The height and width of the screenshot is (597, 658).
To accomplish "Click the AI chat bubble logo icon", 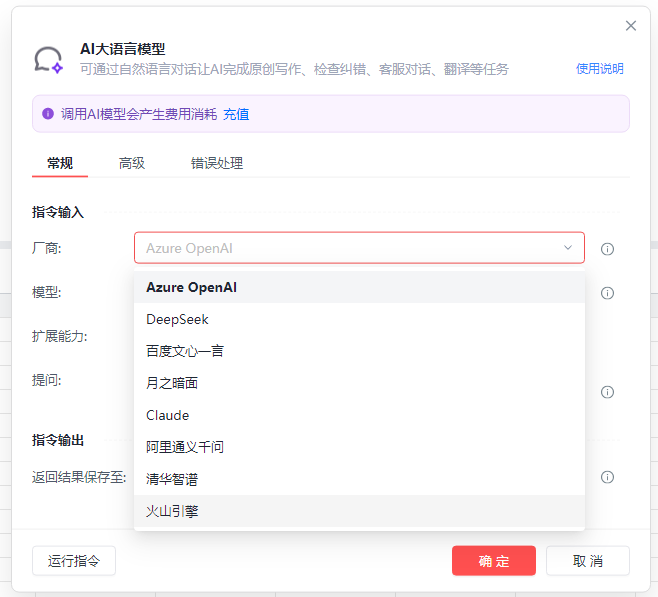I will click(x=49, y=60).
